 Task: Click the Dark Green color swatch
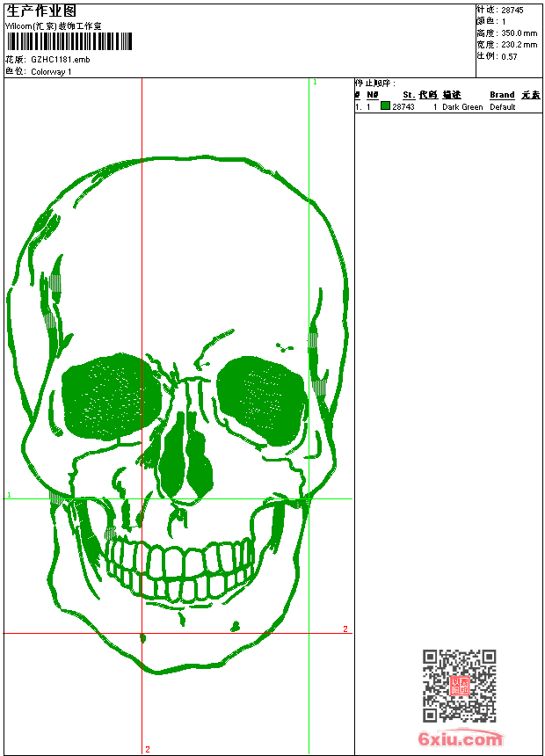(x=385, y=106)
